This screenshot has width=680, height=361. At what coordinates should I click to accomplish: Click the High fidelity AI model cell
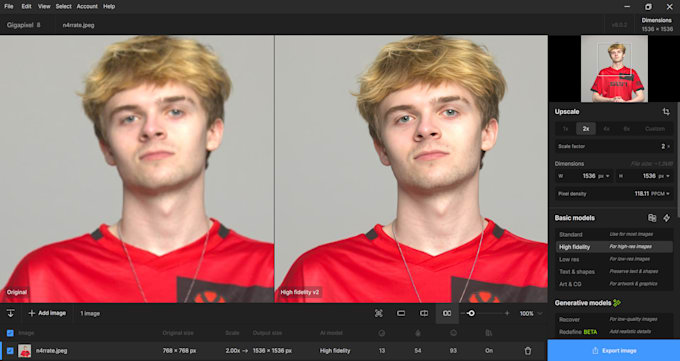pyautogui.click(x=335, y=351)
